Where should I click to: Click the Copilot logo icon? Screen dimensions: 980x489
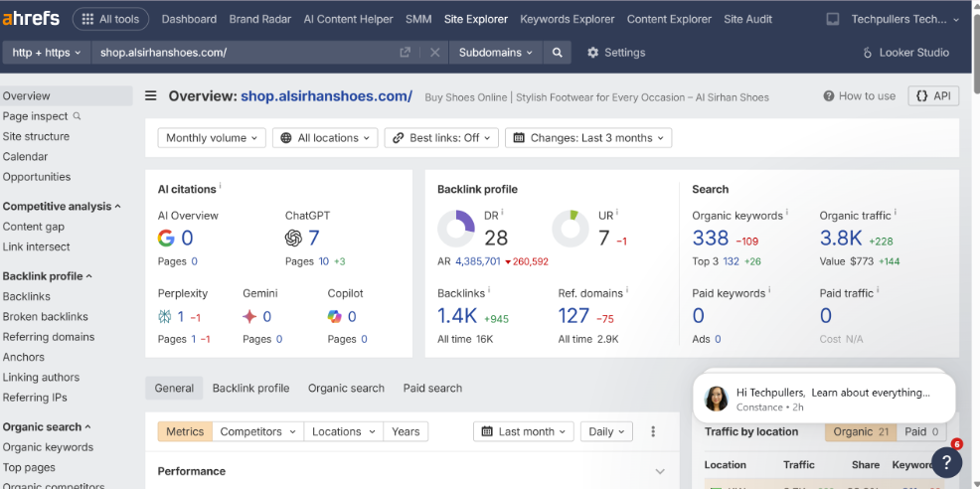334,316
